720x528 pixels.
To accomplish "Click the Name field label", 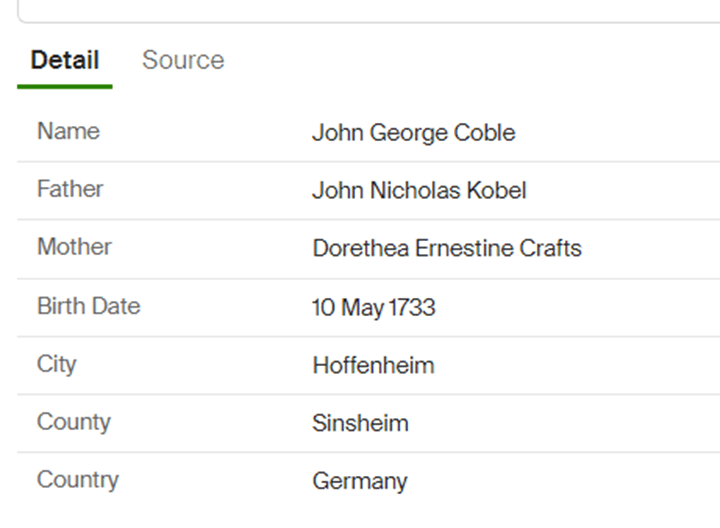I will coord(68,131).
